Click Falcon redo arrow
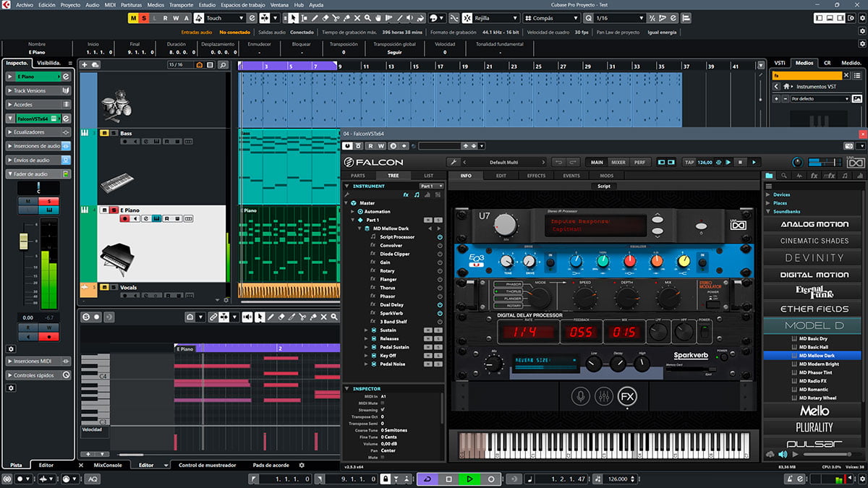The height and width of the screenshot is (488, 868). (573, 162)
